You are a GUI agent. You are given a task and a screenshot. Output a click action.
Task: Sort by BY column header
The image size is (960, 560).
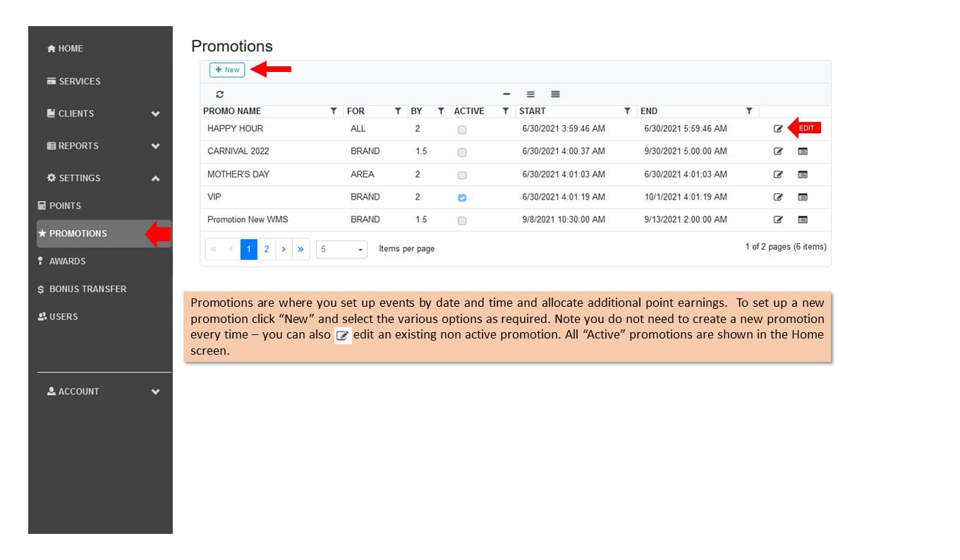coord(416,111)
